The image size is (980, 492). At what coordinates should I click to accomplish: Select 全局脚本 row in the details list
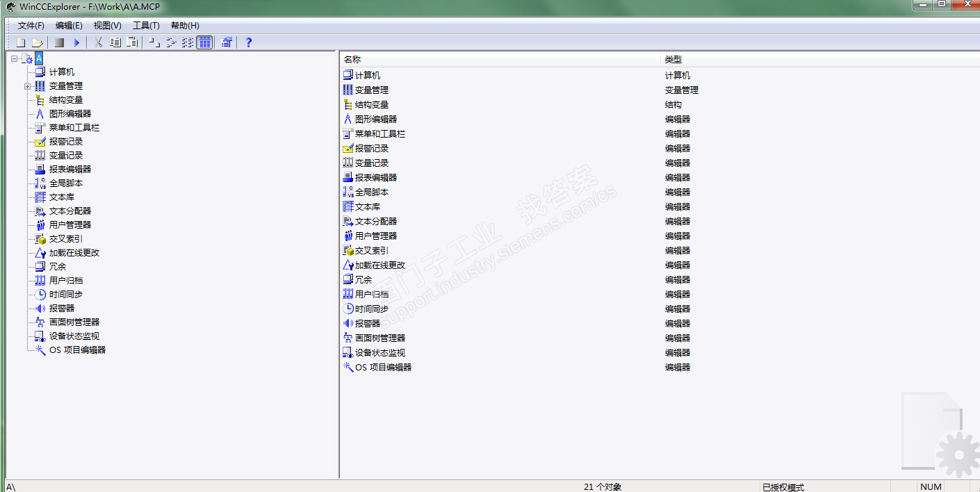[x=660, y=192]
